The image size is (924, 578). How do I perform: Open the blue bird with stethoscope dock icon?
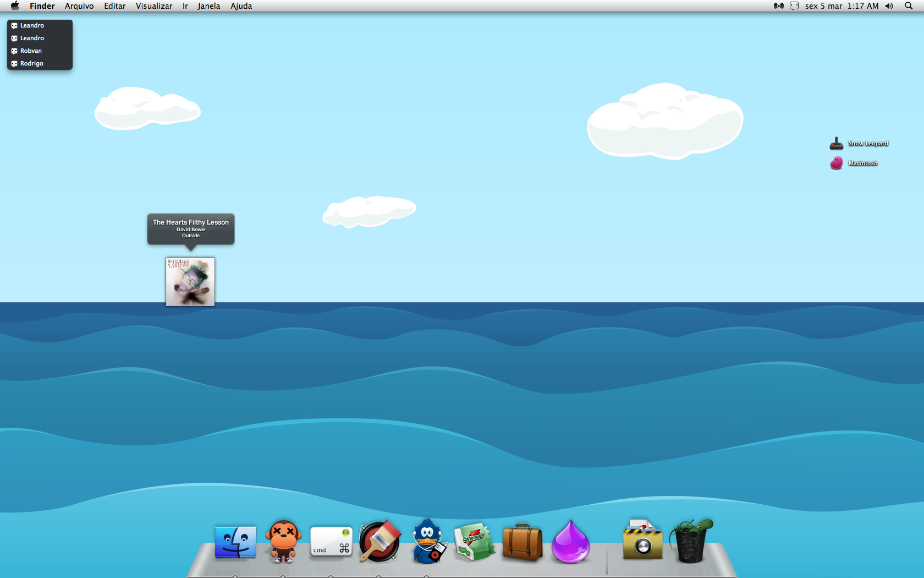(428, 541)
